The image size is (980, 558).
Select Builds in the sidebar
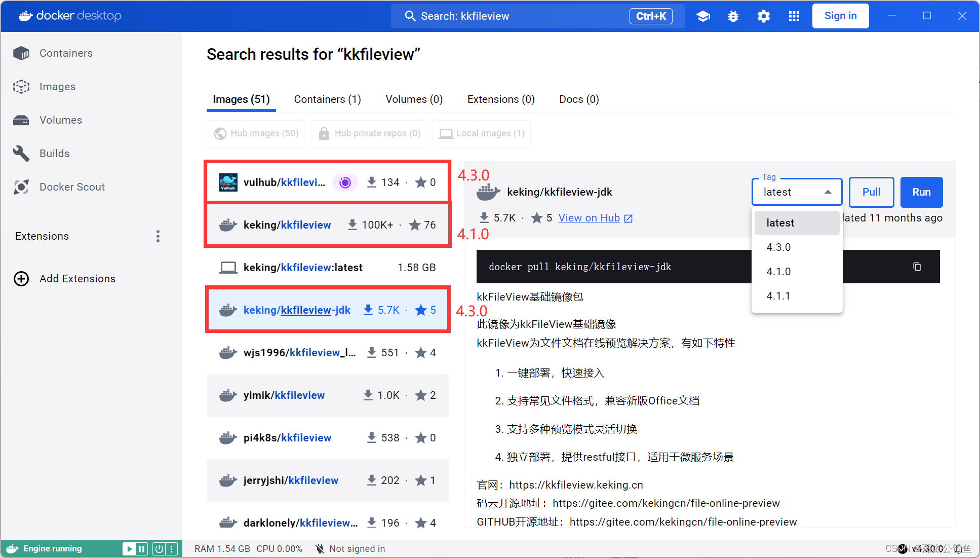click(54, 153)
